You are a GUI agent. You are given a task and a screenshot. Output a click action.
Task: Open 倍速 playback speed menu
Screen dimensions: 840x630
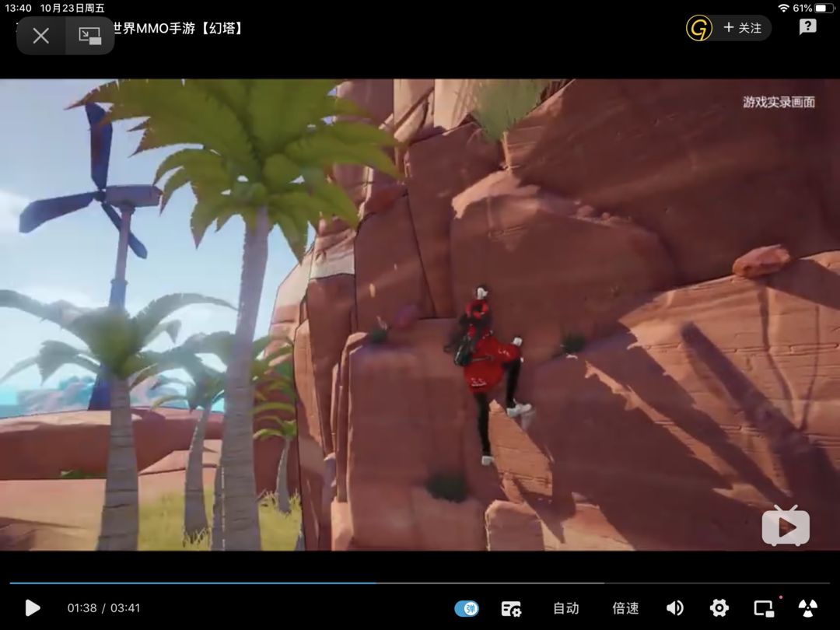pos(625,608)
